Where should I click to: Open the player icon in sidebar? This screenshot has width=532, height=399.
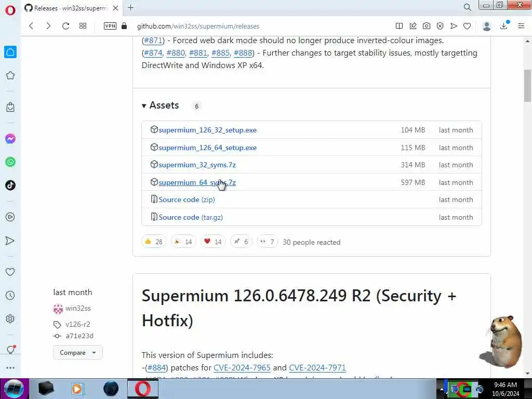[x=10, y=217]
